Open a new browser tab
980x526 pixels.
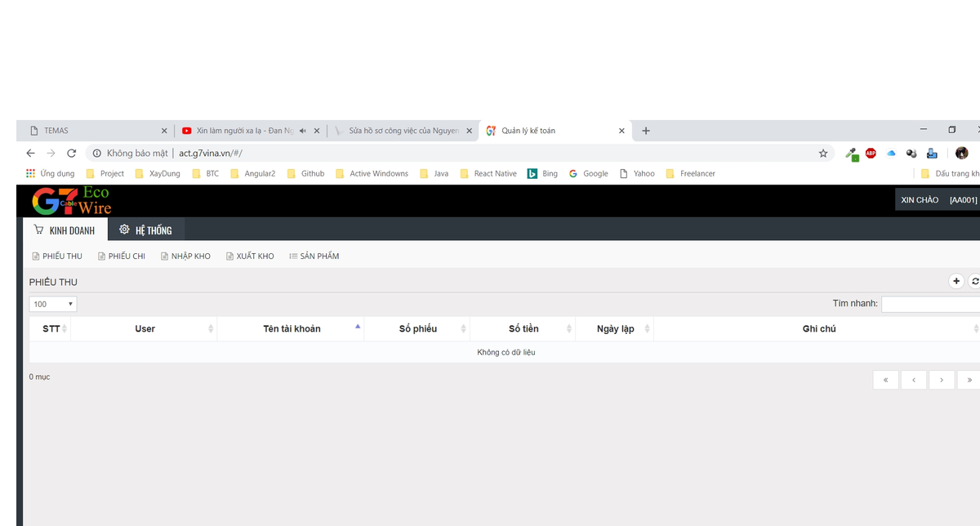pos(646,131)
